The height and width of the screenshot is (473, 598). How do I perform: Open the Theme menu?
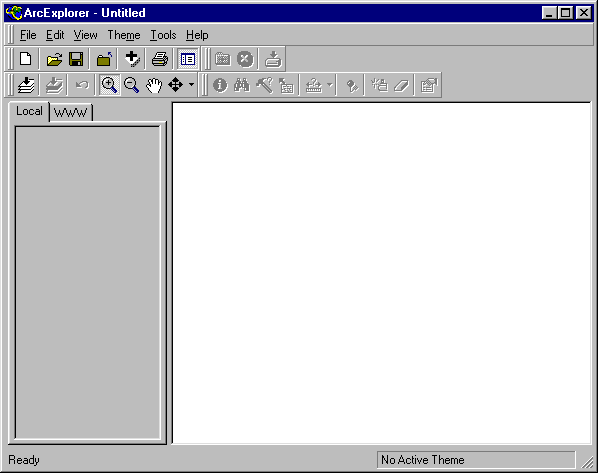[124, 35]
